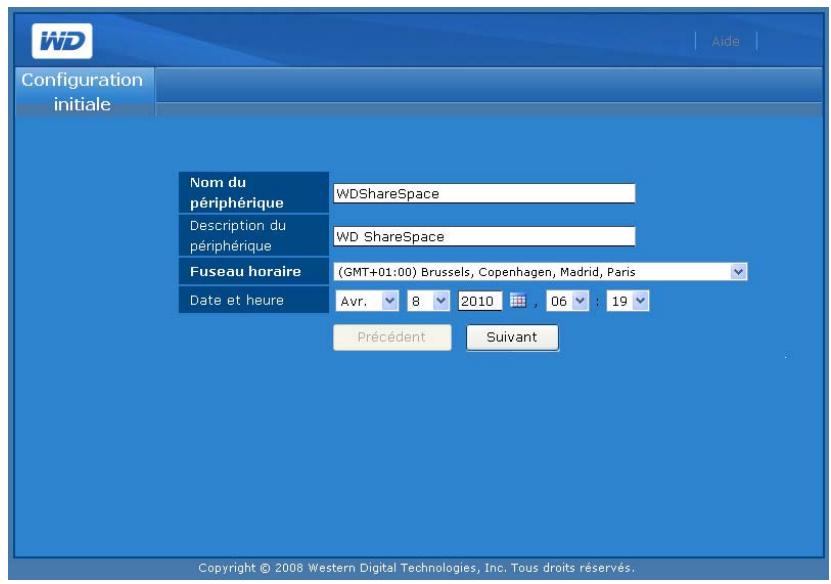Open the day dropdown showing 8

(428, 301)
